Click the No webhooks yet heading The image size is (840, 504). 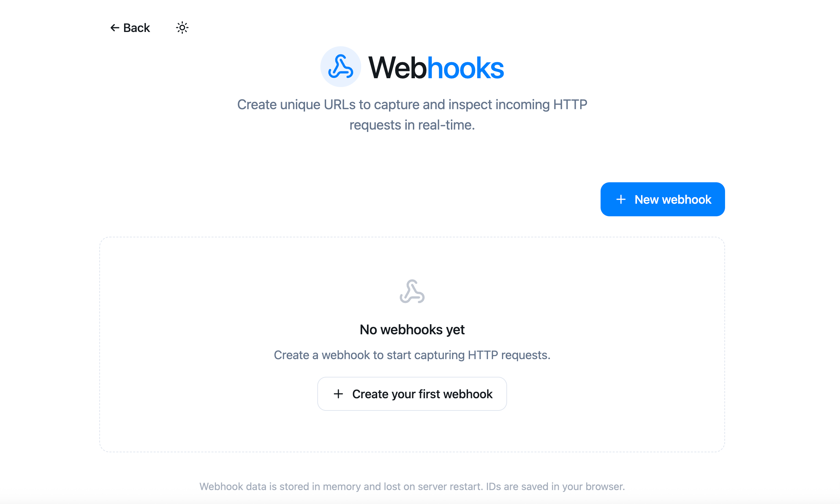point(412,330)
